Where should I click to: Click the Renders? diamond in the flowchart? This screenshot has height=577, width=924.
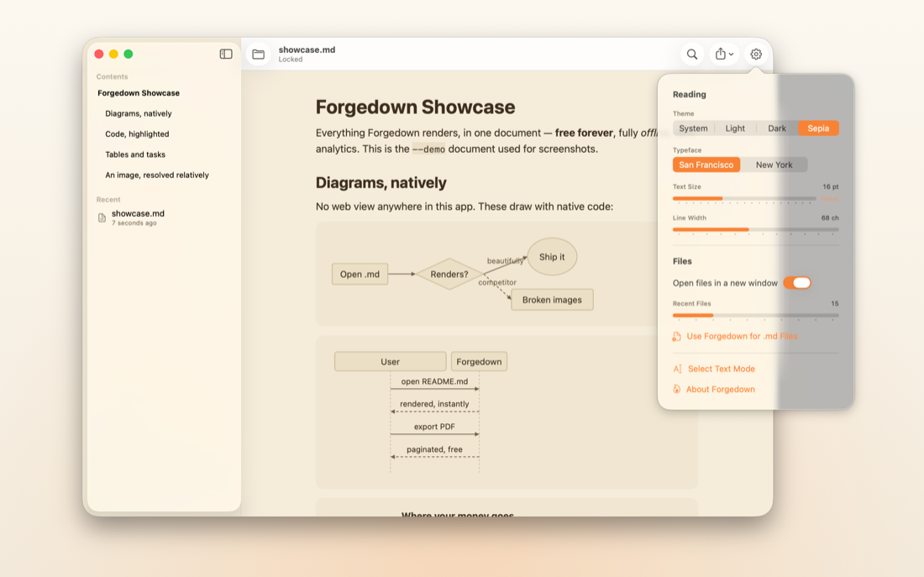(x=449, y=274)
